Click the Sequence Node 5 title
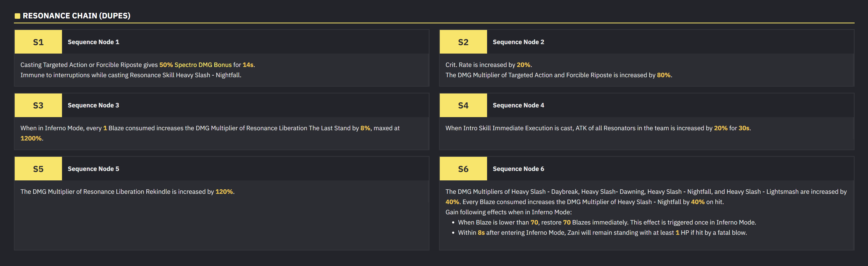Image resolution: width=868 pixels, height=266 pixels. (93, 169)
